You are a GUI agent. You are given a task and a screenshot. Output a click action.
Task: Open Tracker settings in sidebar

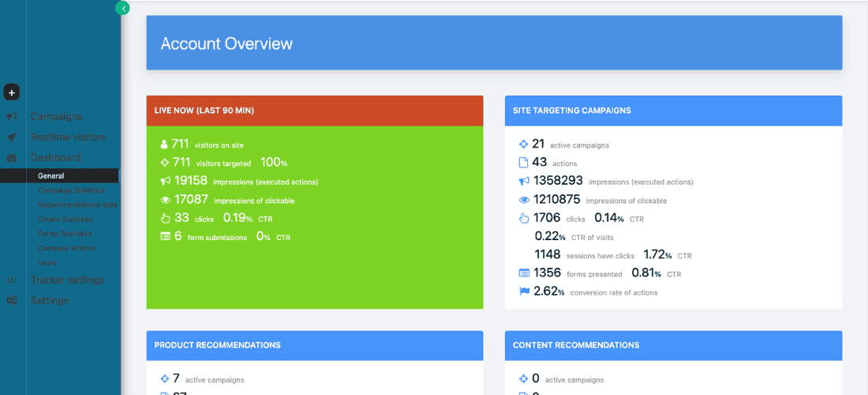68,280
